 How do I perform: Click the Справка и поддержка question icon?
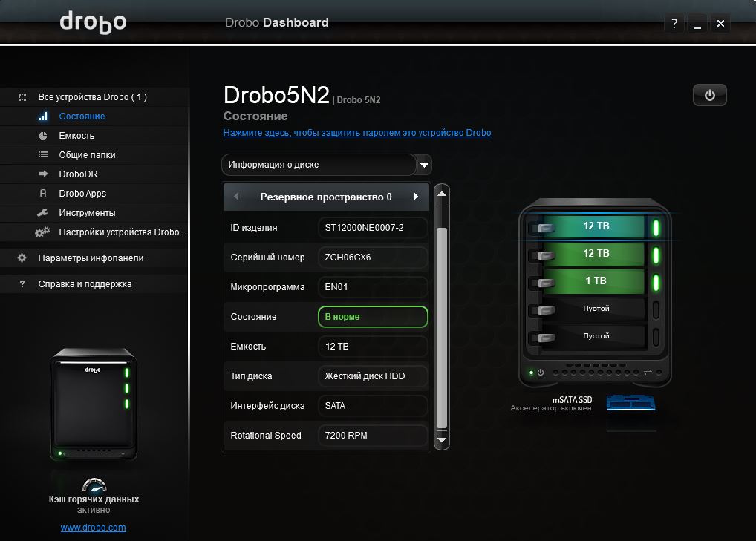tap(22, 284)
